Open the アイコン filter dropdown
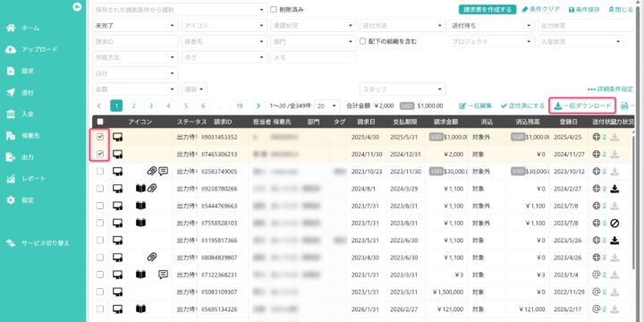The width and height of the screenshot is (644, 322). (x=225, y=25)
